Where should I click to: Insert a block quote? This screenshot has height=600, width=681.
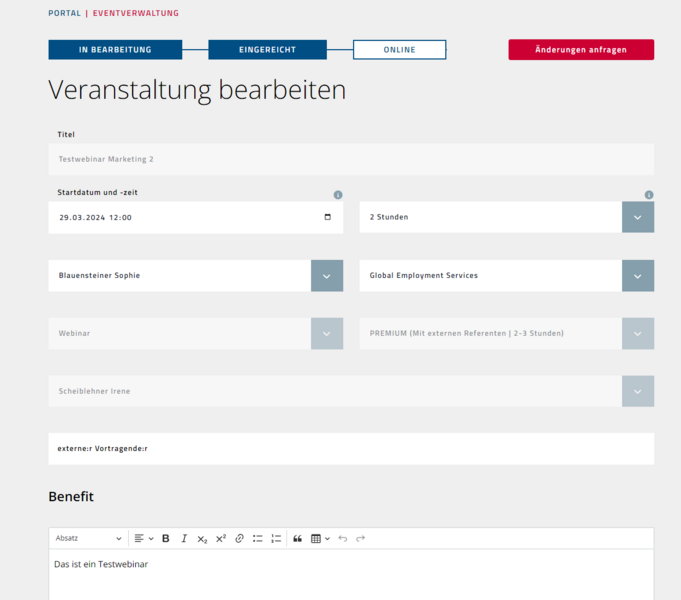(298, 538)
